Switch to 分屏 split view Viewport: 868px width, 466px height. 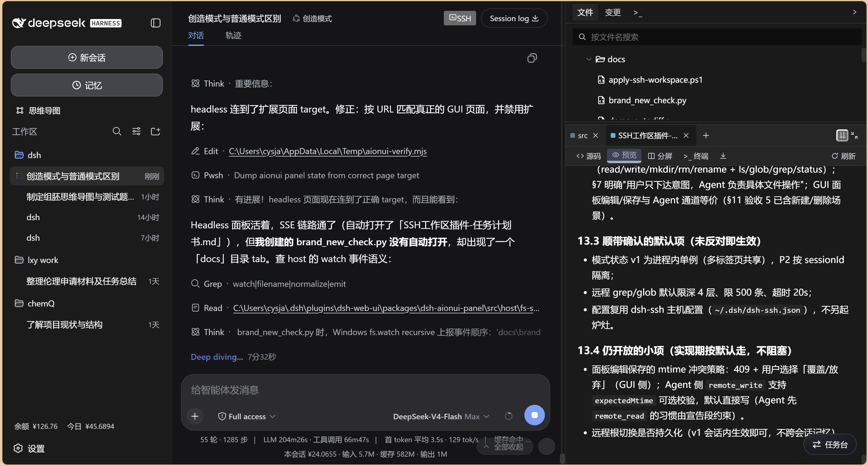coord(660,156)
